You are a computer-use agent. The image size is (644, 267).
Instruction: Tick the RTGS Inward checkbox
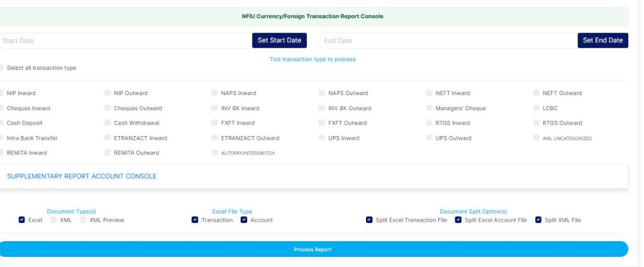[x=430, y=123]
